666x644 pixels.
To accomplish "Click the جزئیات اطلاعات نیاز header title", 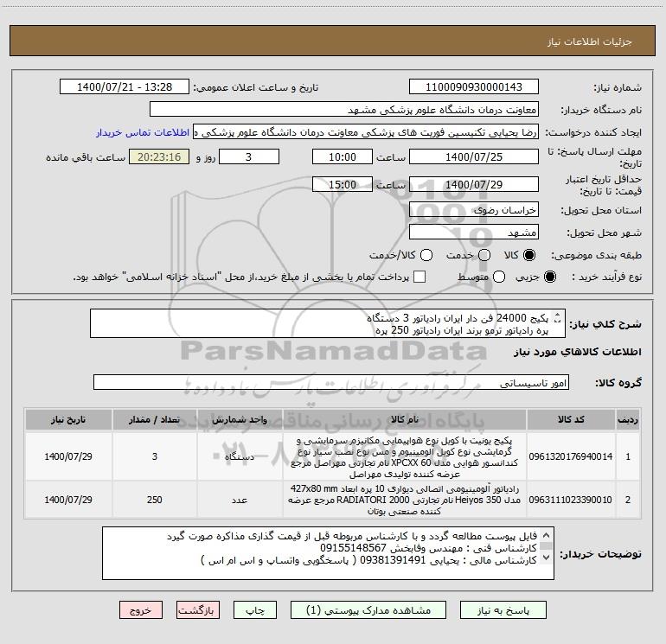I will coord(590,41).
